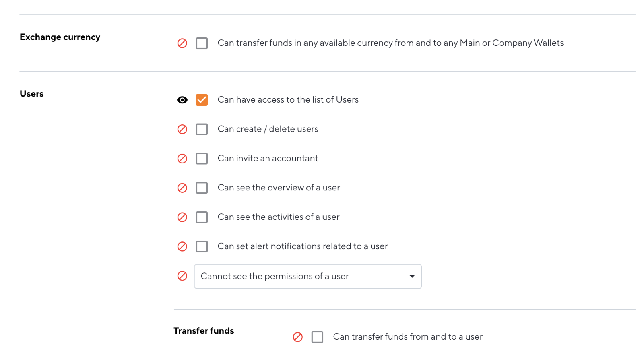Click the label Can see the overview of a user

(279, 188)
